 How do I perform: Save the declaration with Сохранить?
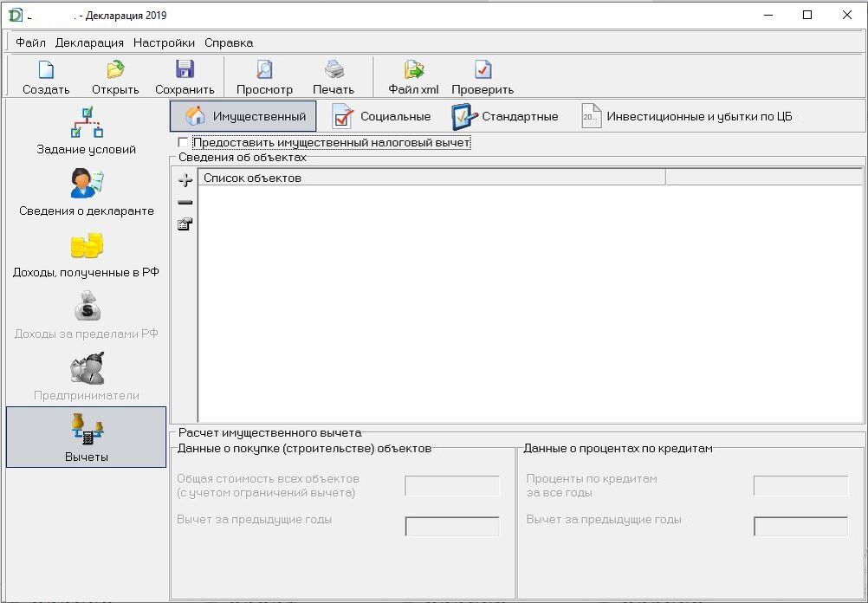pos(185,77)
